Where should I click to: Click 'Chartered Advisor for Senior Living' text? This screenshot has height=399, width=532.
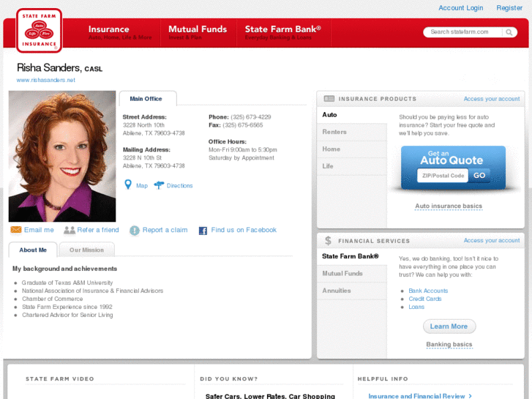(x=67, y=315)
